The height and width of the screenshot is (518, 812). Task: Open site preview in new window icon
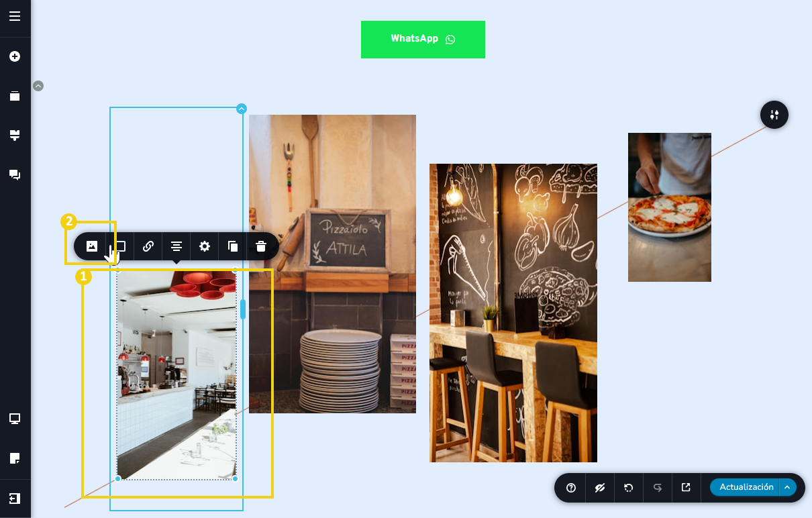[686, 488]
